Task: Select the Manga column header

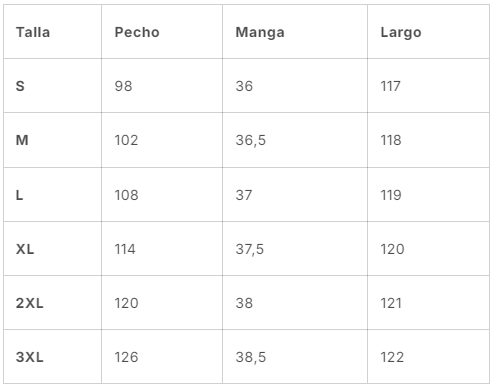Action: coord(260,33)
